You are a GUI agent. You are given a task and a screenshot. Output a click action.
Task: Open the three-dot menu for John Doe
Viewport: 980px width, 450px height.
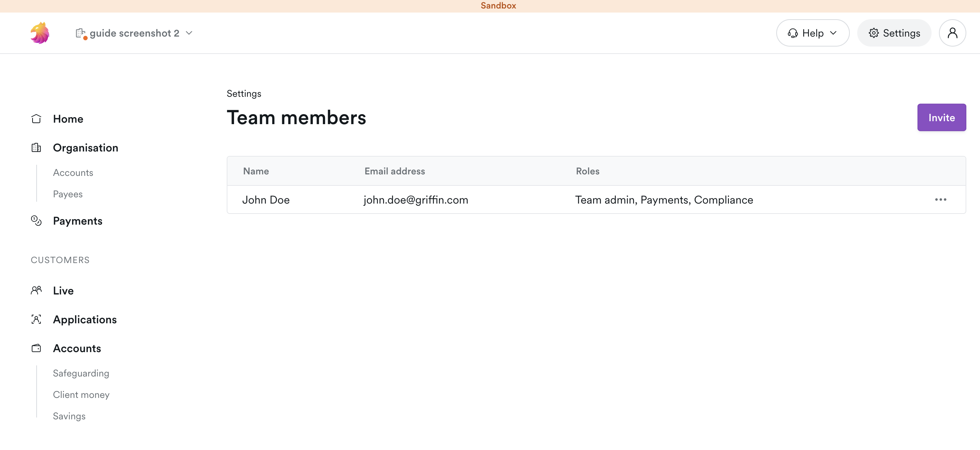[941, 200]
